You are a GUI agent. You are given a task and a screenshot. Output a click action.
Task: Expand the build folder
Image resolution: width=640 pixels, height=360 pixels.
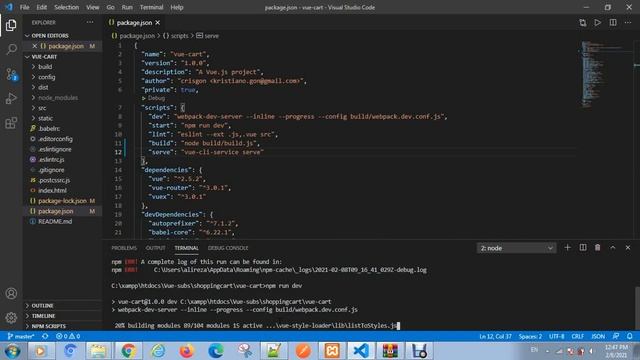pos(45,67)
